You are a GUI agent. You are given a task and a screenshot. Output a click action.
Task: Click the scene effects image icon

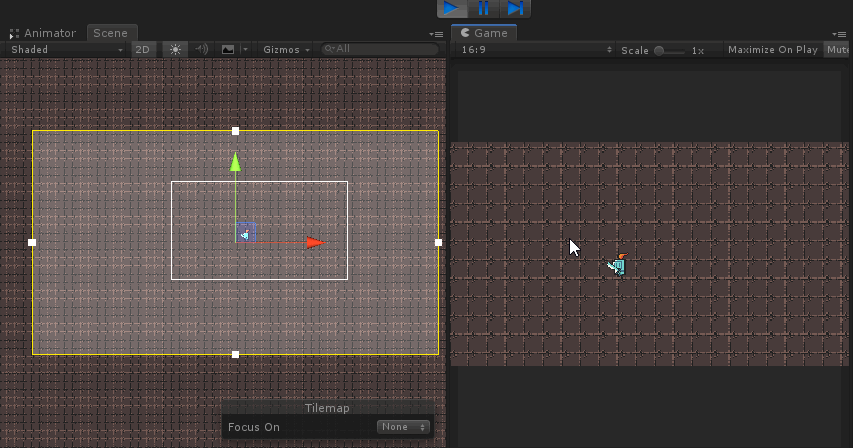pos(228,49)
